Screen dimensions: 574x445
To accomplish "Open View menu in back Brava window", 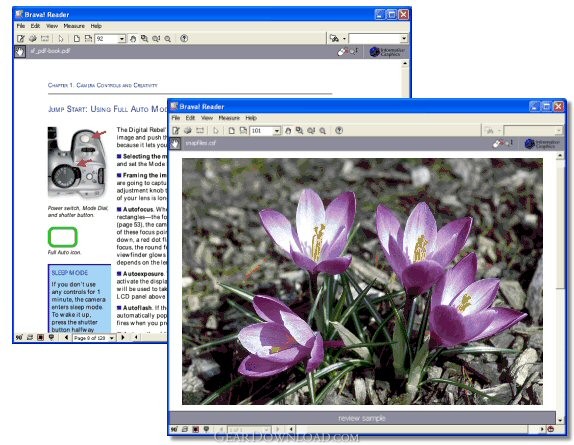I will pyautogui.click(x=52, y=26).
